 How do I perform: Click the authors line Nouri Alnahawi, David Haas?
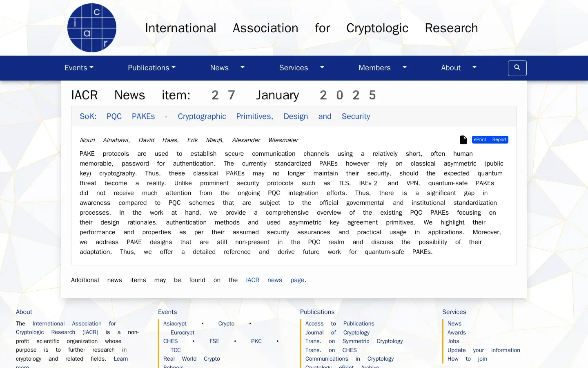point(189,140)
